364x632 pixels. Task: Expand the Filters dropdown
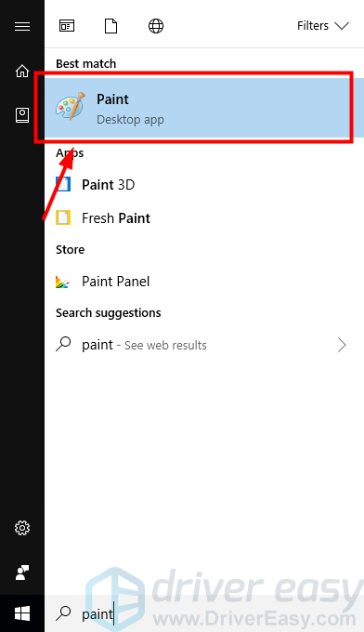[322, 26]
